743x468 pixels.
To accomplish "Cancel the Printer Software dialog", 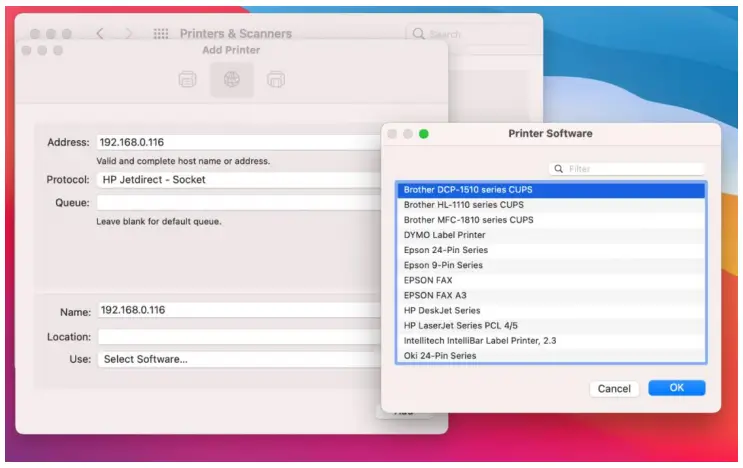I will click(614, 389).
